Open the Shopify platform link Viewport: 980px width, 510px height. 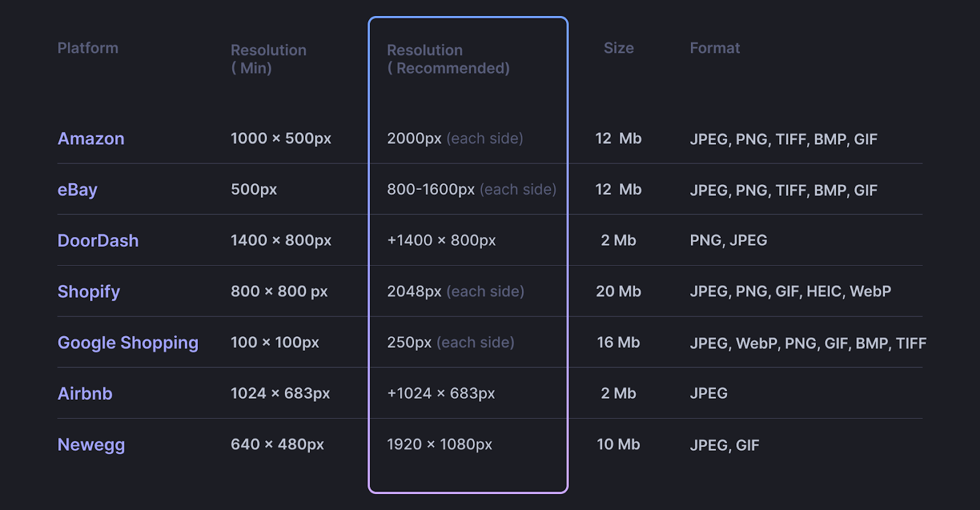[x=89, y=291]
